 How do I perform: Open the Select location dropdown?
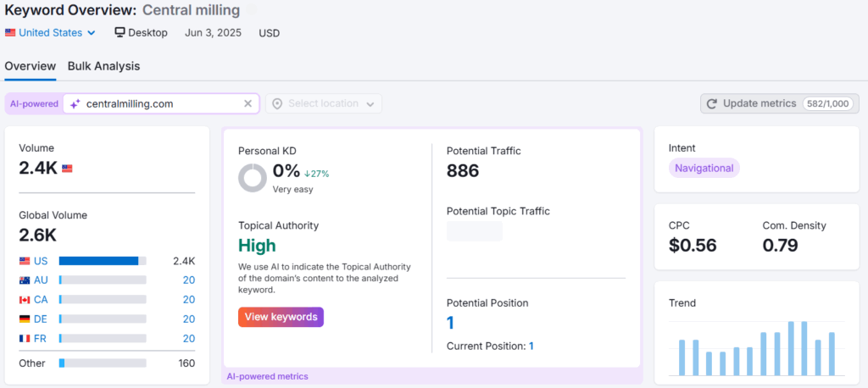click(324, 103)
